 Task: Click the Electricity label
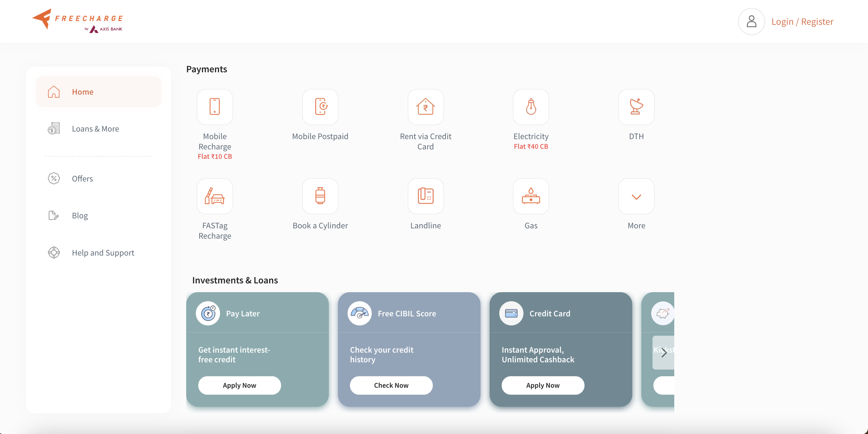(x=531, y=136)
